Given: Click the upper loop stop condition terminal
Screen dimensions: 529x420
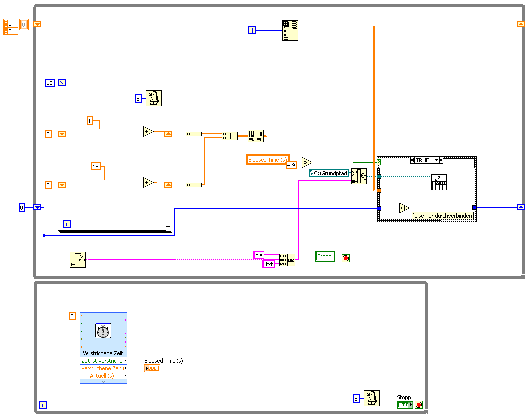Looking at the screenshot, I should point(346,258).
